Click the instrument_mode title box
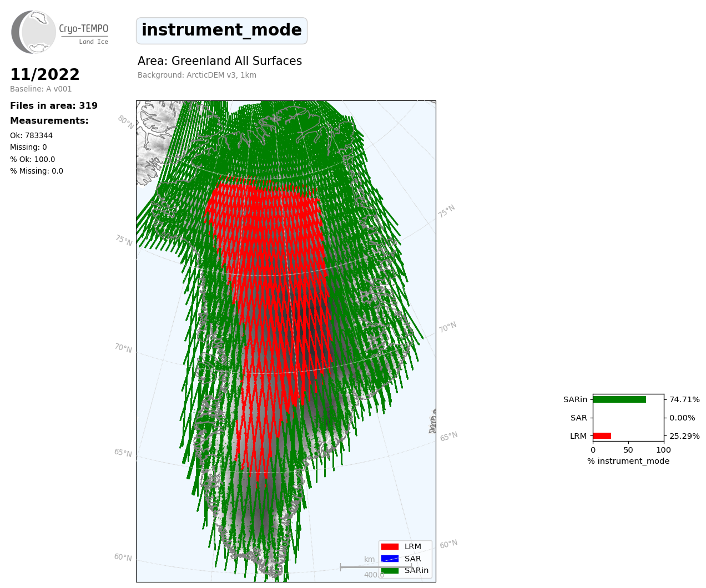The image size is (706, 588). point(221,31)
